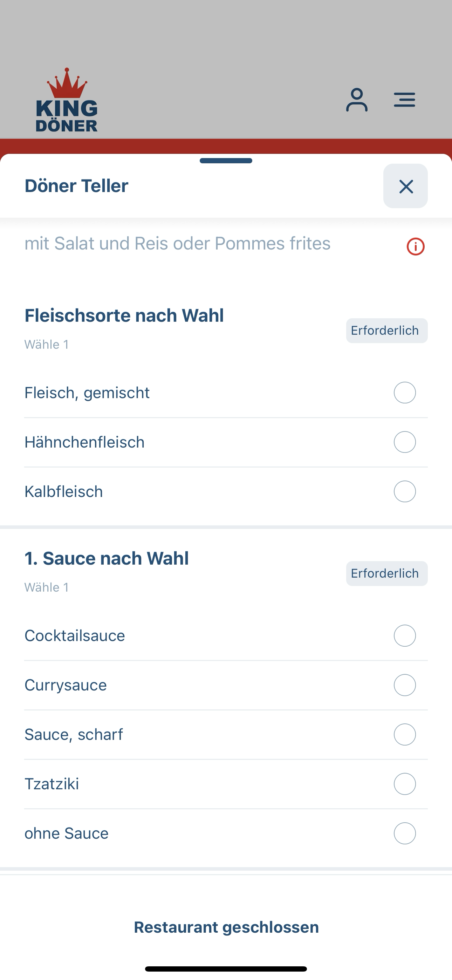Pick Kalbfleisch as meat type
The width and height of the screenshot is (452, 980).
(x=404, y=491)
